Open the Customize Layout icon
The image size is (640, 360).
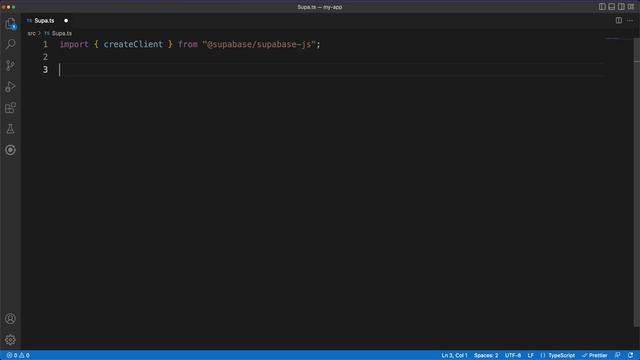(631, 7)
